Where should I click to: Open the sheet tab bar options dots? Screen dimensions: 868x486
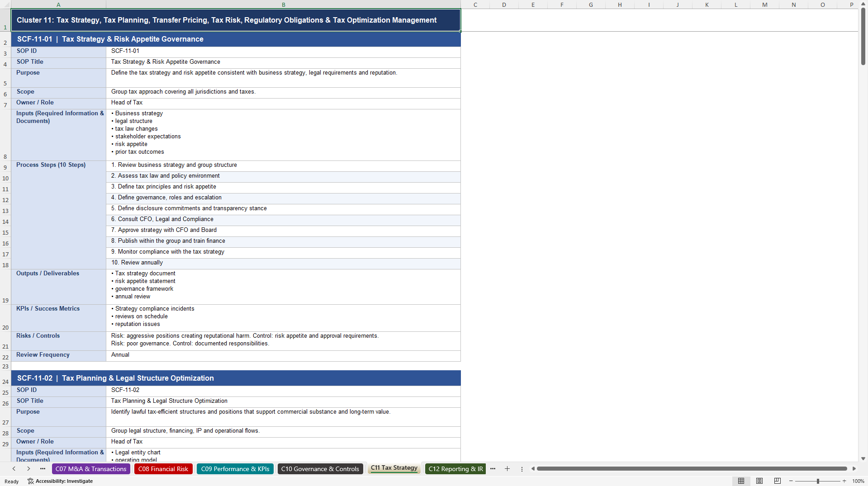(522, 469)
